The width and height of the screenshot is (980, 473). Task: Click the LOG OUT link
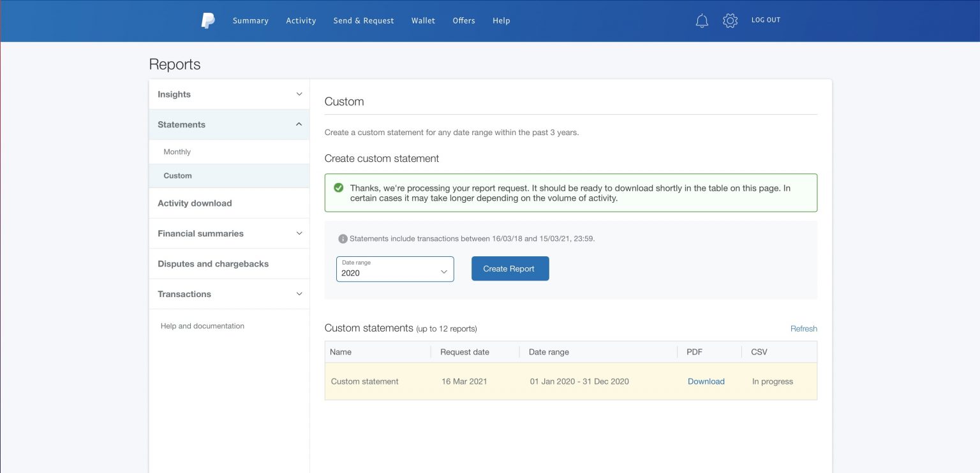(x=766, y=20)
